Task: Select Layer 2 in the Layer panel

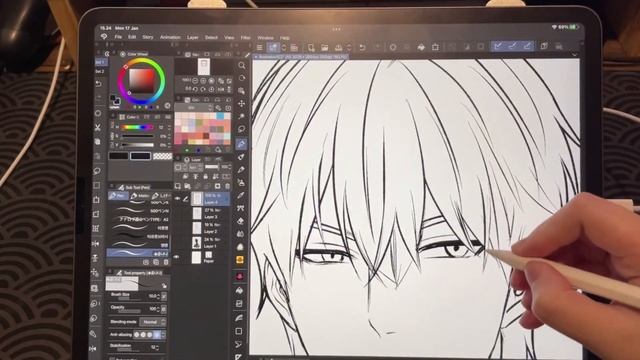Action: (x=211, y=228)
